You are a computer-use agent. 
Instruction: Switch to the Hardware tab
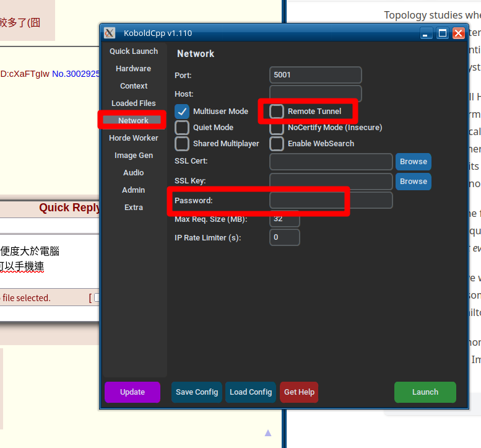pos(133,69)
